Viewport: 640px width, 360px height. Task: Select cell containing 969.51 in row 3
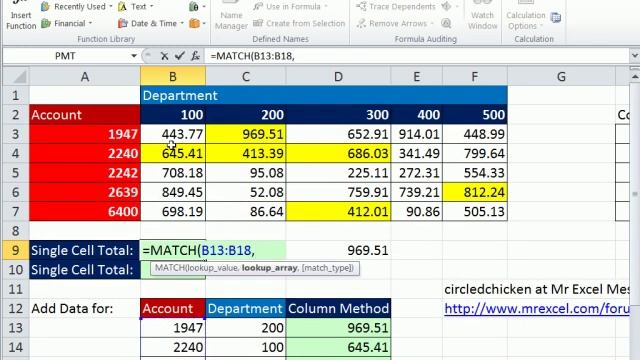tap(246, 134)
